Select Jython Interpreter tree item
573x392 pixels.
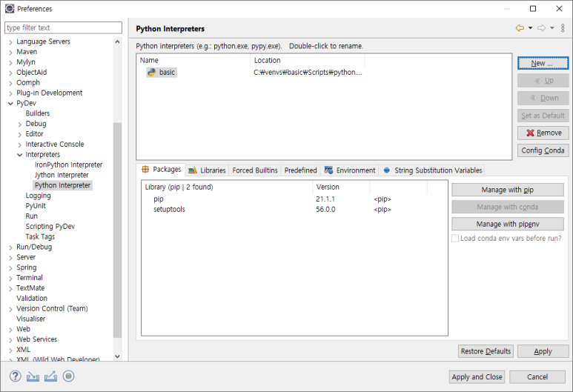tap(62, 175)
